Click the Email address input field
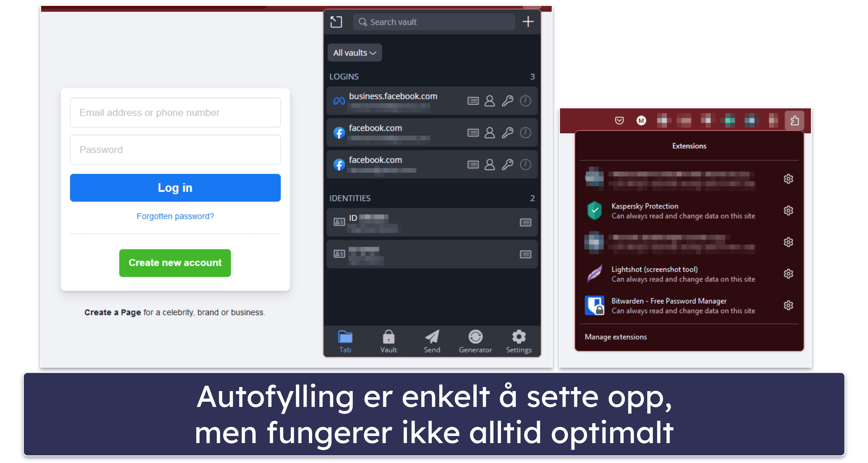 (x=175, y=112)
